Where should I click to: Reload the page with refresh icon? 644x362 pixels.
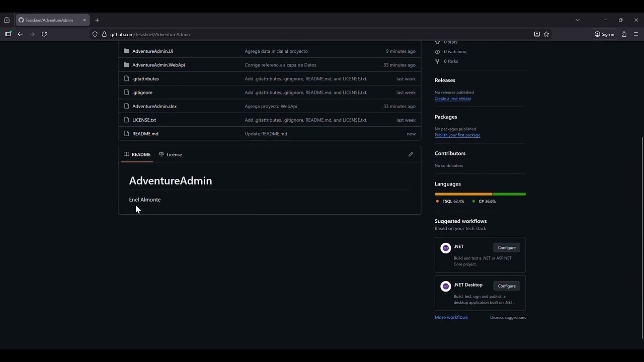[44, 34]
